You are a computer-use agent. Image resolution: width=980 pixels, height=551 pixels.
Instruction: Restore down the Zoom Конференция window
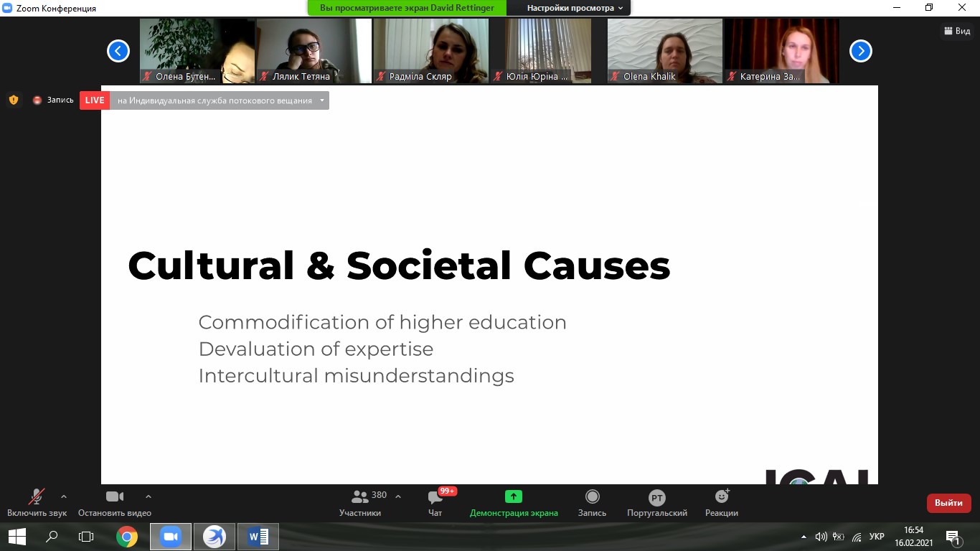930,8
